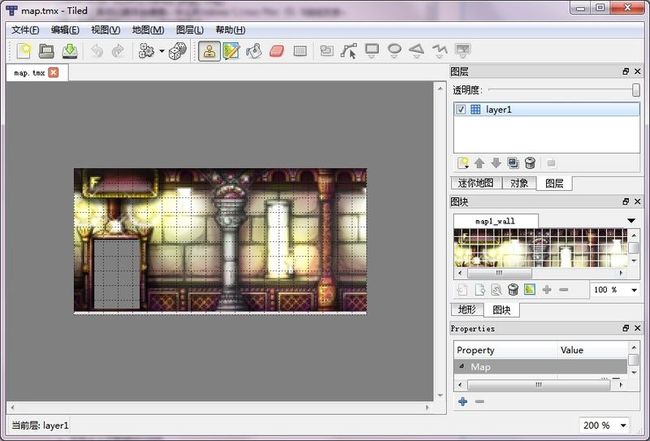
Task: Toggle visibility checkbox for layer1
Action: (461, 109)
